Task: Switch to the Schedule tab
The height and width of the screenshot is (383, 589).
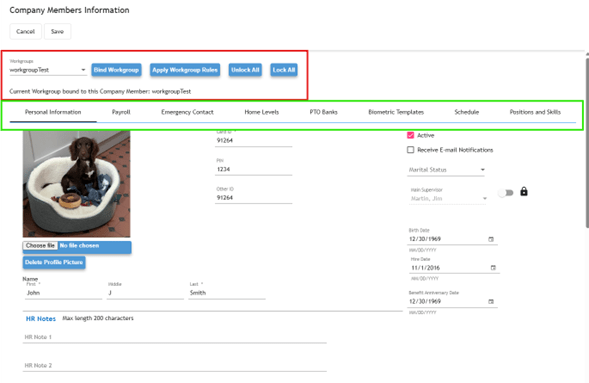Action: click(467, 112)
